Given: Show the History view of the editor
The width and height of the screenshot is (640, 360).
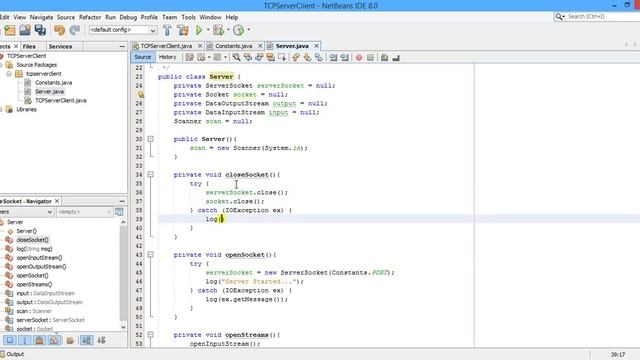Looking at the screenshot, I should pos(167,57).
